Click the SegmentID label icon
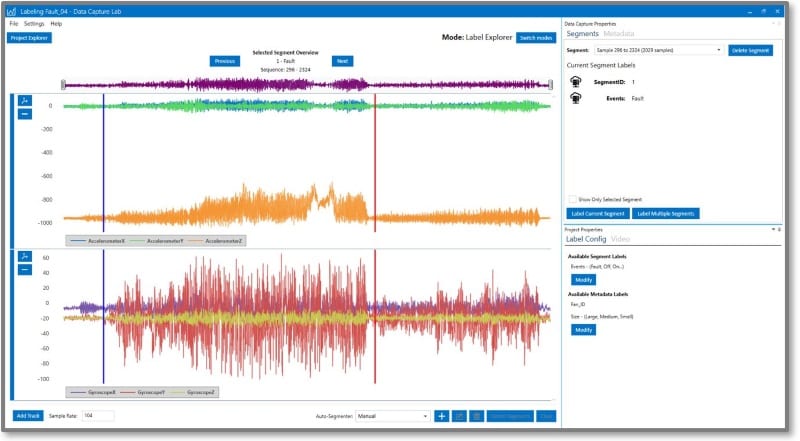Screen dimensions: 800x441 576,82
